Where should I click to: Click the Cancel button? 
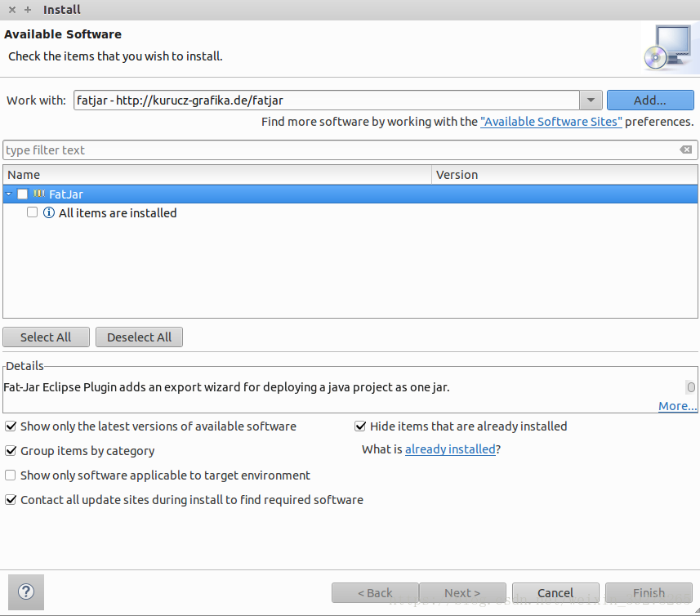555,593
